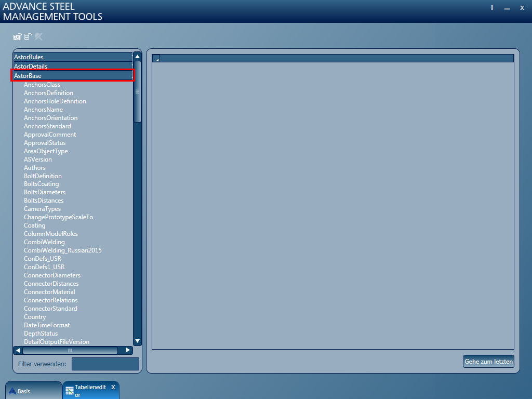Click the vertical scrollbar thumb of table list
This screenshot has height=399, width=532.
[x=137, y=91]
